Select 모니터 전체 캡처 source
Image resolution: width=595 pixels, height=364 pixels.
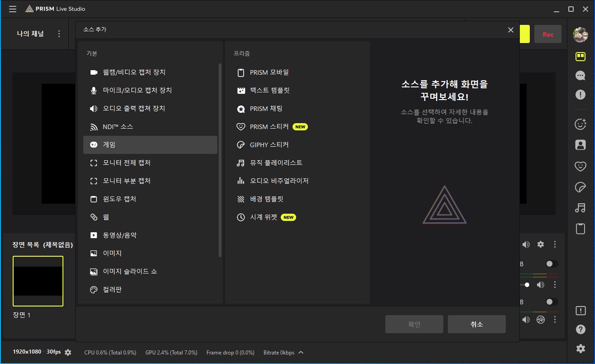[x=150, y=163]
